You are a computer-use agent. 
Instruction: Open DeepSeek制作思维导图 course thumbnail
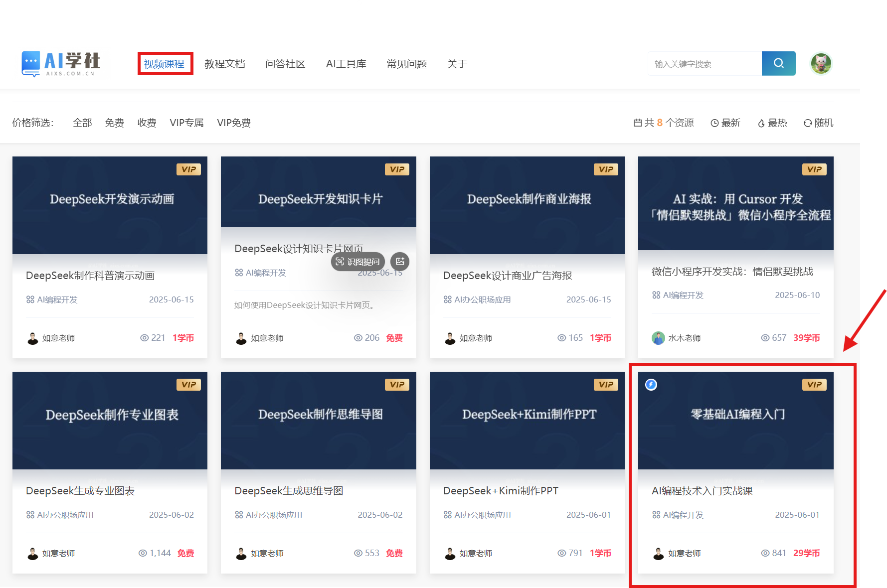pos(319,421)
